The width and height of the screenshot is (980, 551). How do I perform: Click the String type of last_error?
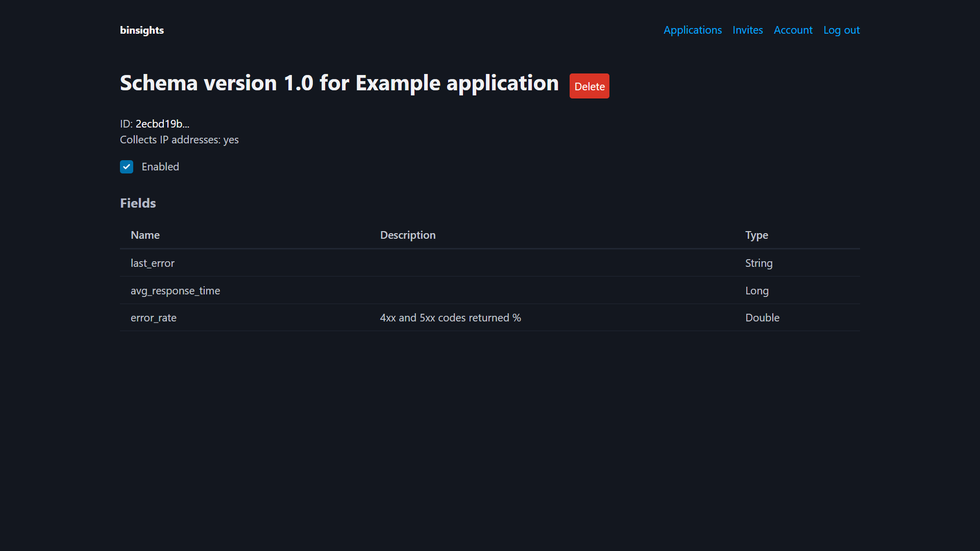pos(759,263)
